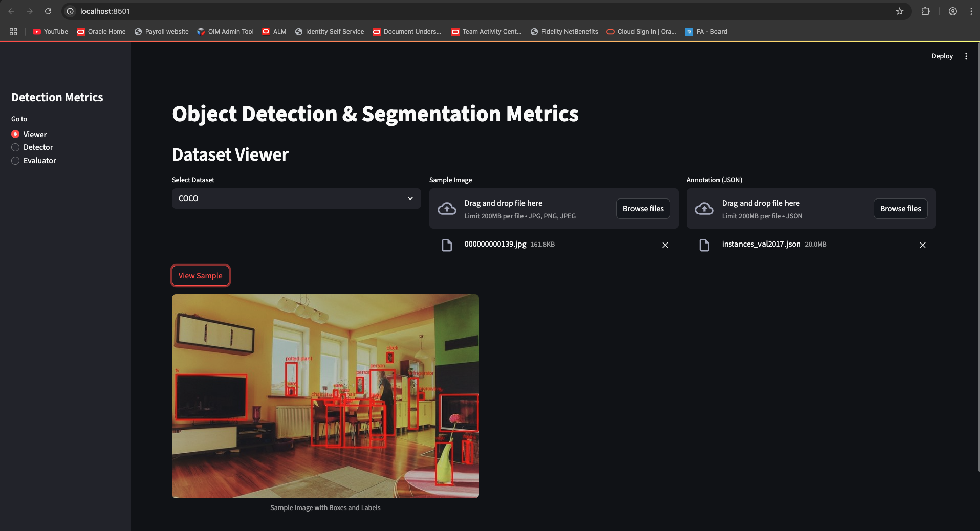The width and height of the screenshot is (980, 531).
Task: Click the file icon beside instances_val2017.json
Action: click(x=704, y=245)
